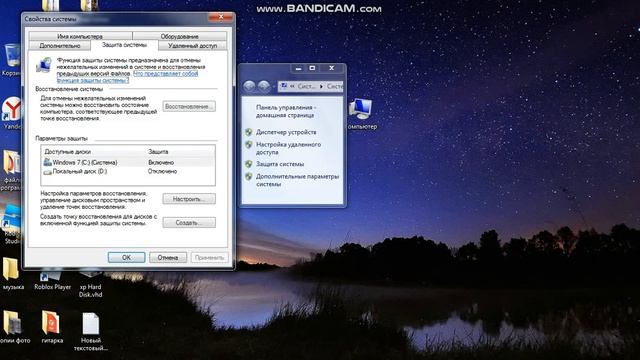Switch to the Оборудование tab
640x360 pixels.
pos(180,36)
